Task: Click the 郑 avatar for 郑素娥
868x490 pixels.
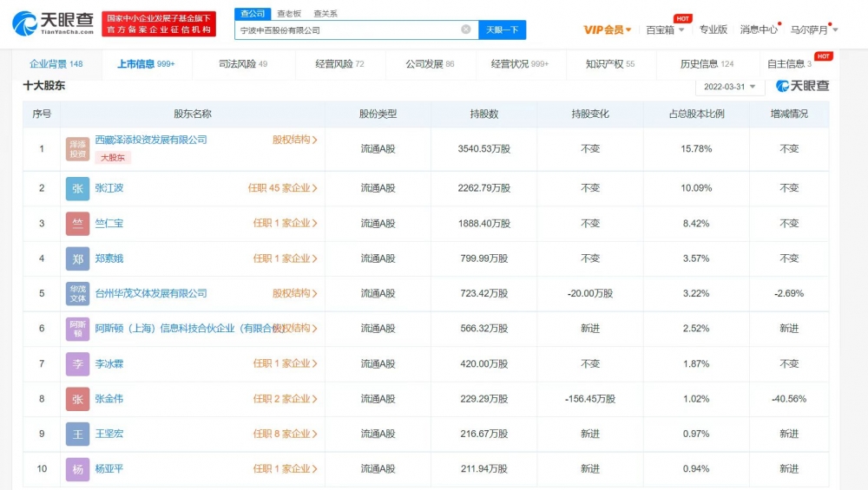Action: pyautogui.click(x=77, y=258)
